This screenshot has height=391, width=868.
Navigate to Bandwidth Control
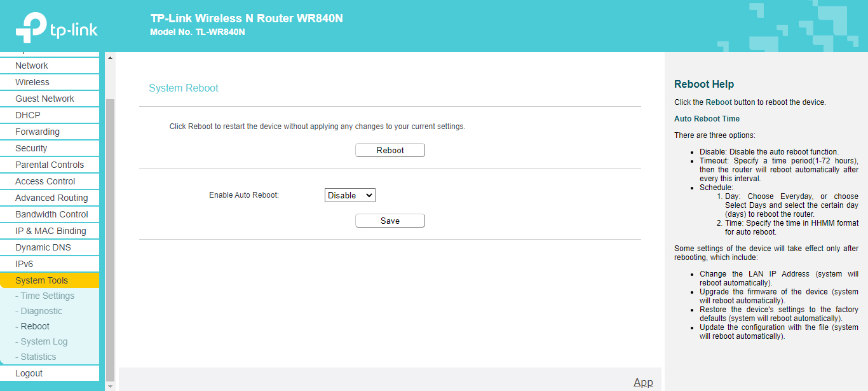tap(51, 214)
